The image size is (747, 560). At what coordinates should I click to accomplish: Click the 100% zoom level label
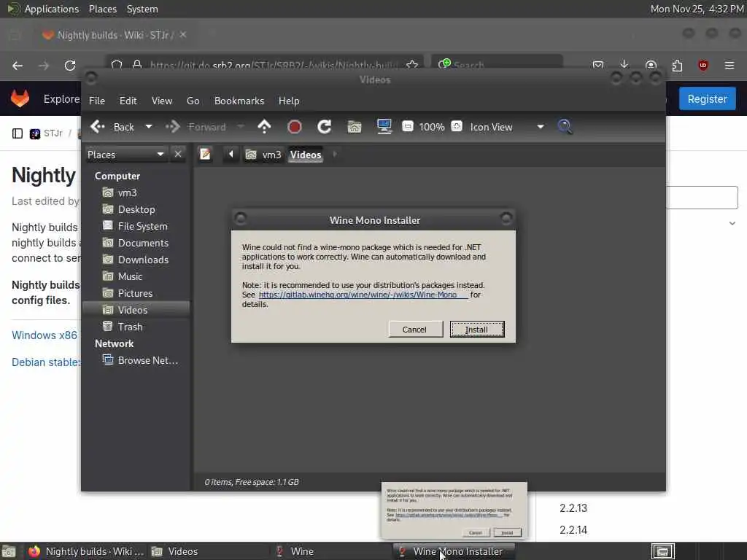432,127
